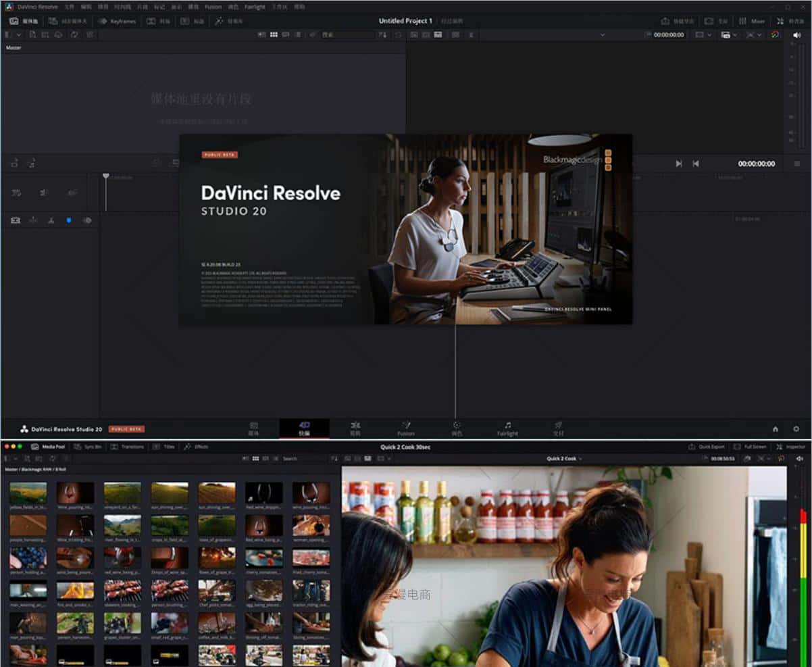Open the Fusion page from the bottom bar
This screenshot has height=667, width=812.
[406, 428]
